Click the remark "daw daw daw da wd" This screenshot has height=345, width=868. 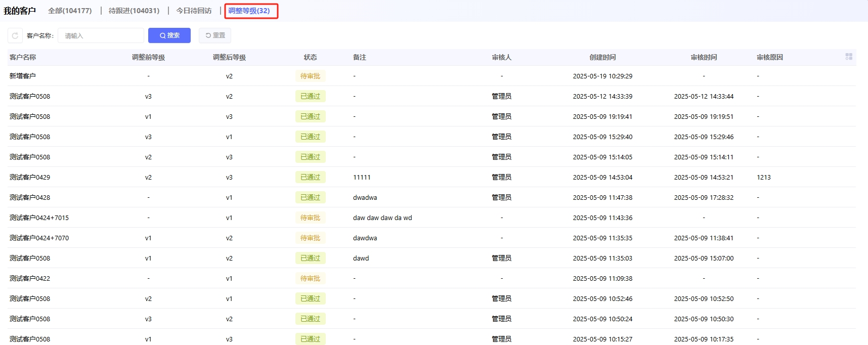[x=382, y=218]
